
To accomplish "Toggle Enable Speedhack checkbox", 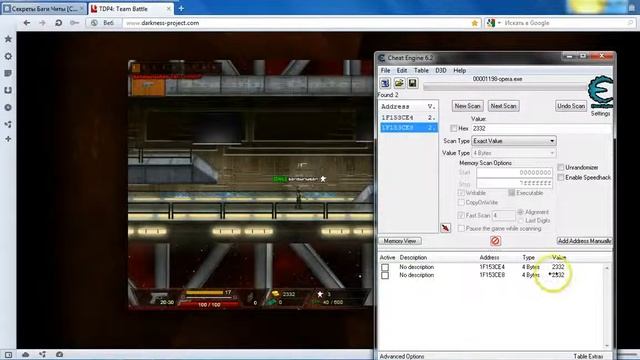I will [x=561, y=178].
